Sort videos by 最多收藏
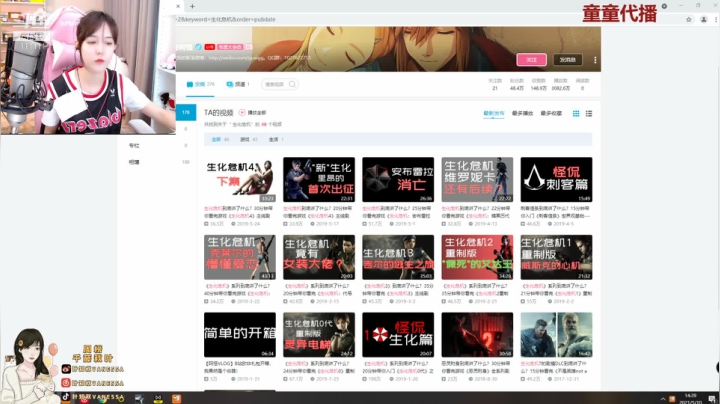 click(x=551, y=113)
